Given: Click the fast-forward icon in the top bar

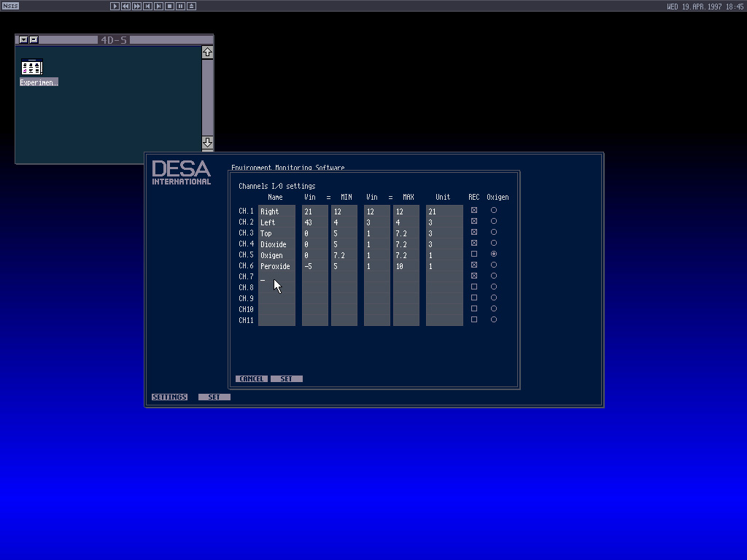Looking at the screenshot, I should click(x=136, y=6).
